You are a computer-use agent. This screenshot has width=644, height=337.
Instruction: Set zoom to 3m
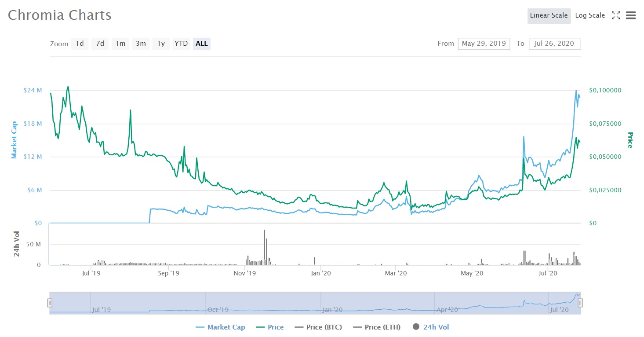click(141, 44)
